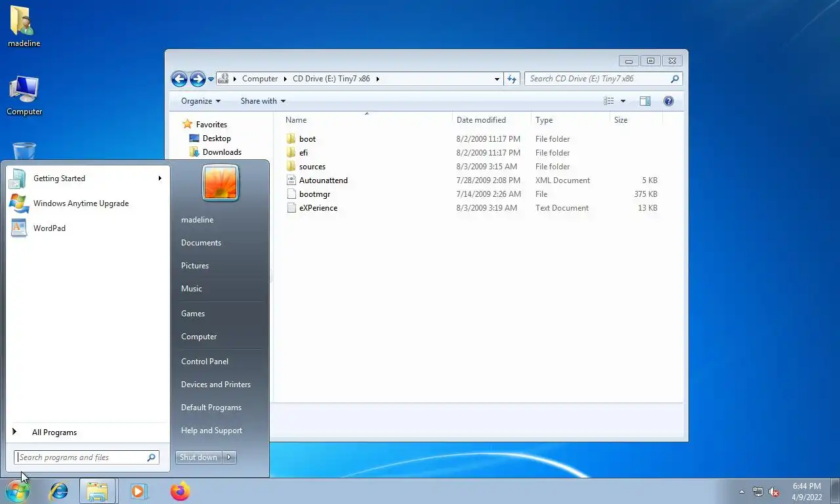Open Pictures from Start menu
The height and width of the screenshot is (504, 840).
(195, 266)
